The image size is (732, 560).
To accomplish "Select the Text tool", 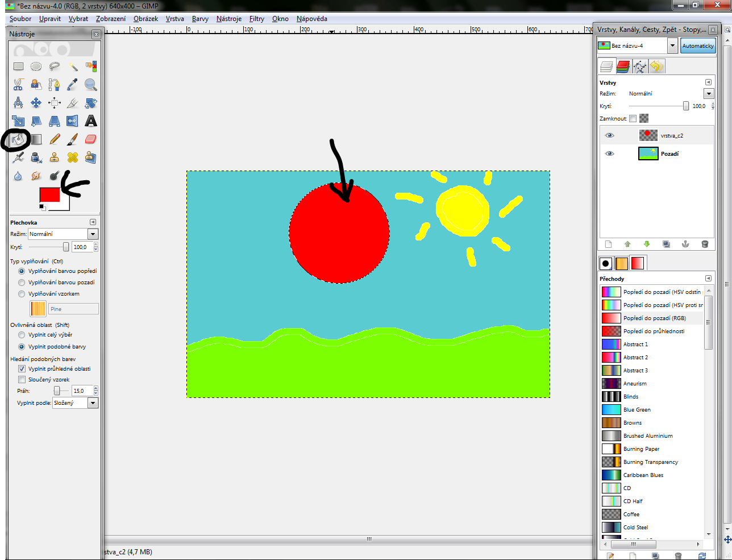I will coord(91,121).
